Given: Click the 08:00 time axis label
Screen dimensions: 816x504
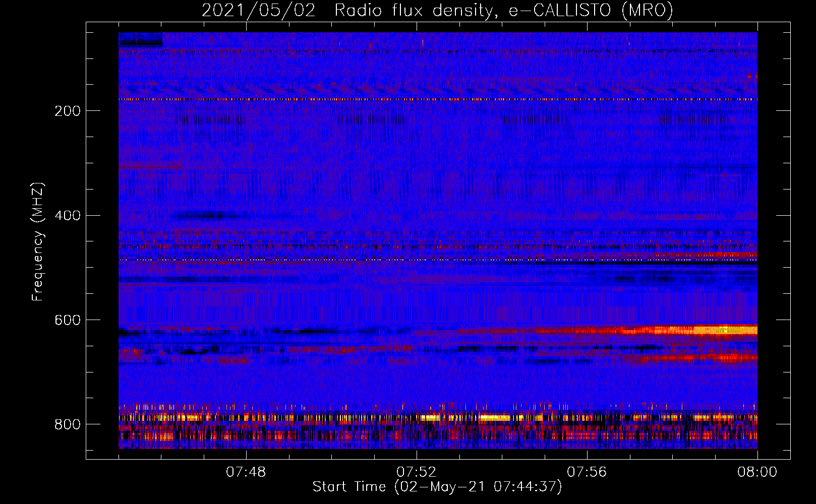Looking at the screenshot, I should [x=757, y=472].
